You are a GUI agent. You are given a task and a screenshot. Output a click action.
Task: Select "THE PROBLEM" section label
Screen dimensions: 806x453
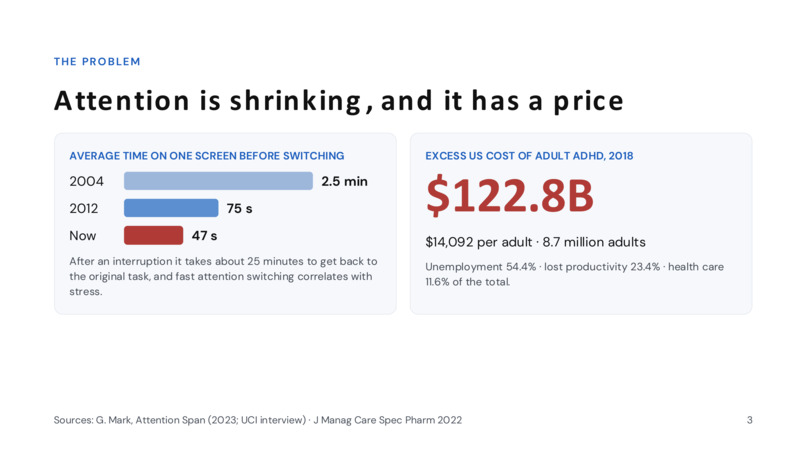tap(97, 62)
